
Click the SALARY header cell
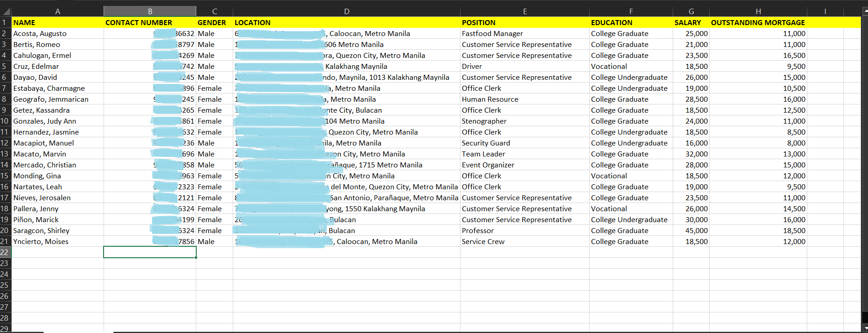pyautogui.click(x=691, y=22)
